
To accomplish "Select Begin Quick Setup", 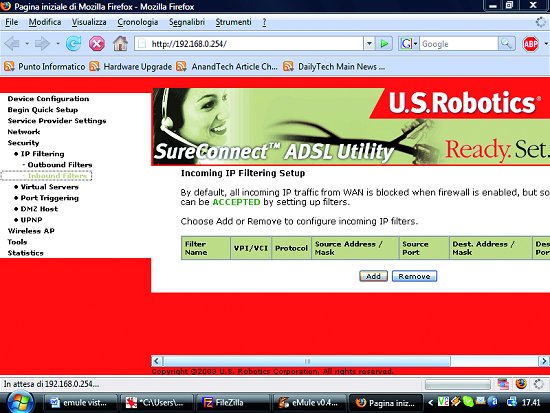I will [x=43, y=110].
